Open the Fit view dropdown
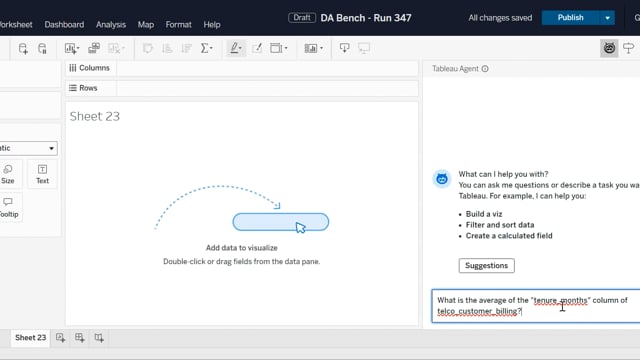This screenshot has height=360, width=640. click(279, 49)
